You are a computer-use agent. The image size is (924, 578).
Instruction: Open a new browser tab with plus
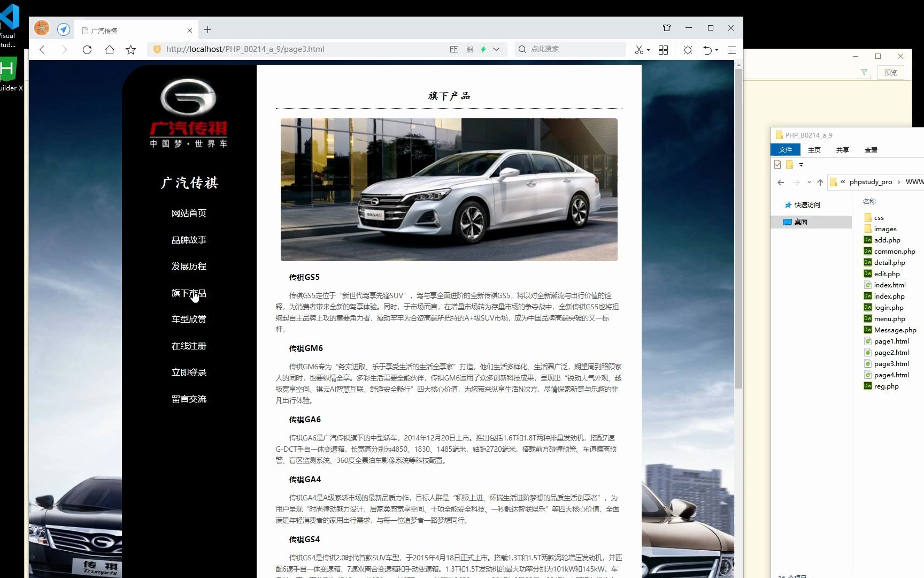pyautogui.click(x=208, y=30)
